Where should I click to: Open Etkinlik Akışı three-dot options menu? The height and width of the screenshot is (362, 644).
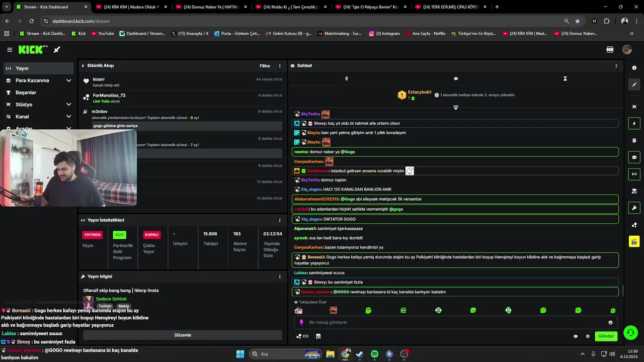click(x=280, y=66)
